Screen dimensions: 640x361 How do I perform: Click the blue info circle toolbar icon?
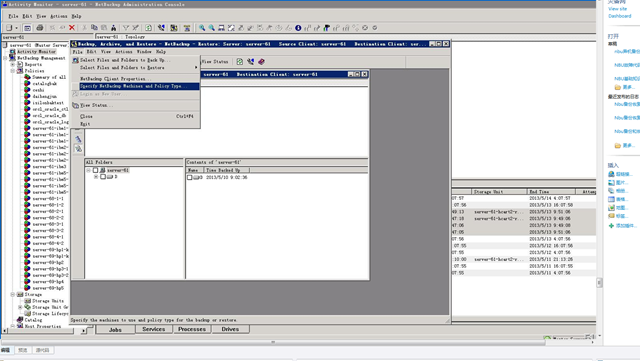298,28
